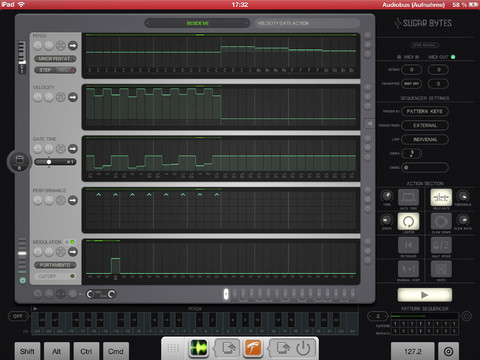Toggle the Modulation lane green LED
480x360 pixels.
point(72,242)
